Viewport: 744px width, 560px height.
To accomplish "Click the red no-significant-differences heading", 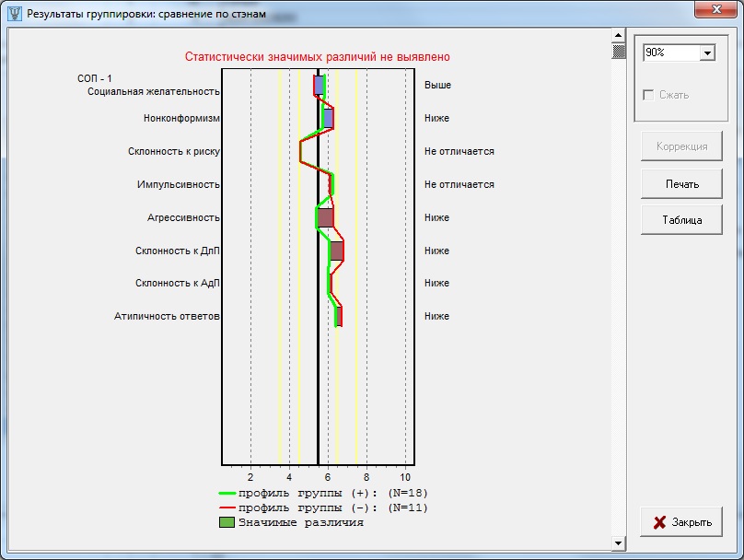I will click(x=317, y=57).
